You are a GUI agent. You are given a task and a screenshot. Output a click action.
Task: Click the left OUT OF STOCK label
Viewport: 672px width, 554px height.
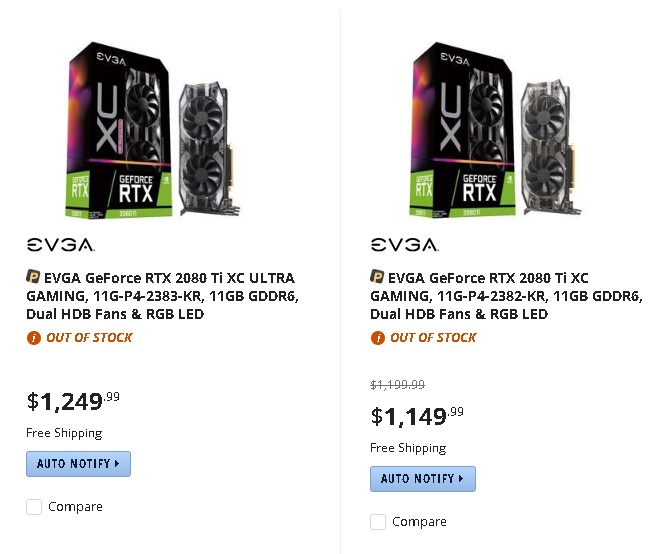point(90,338)
